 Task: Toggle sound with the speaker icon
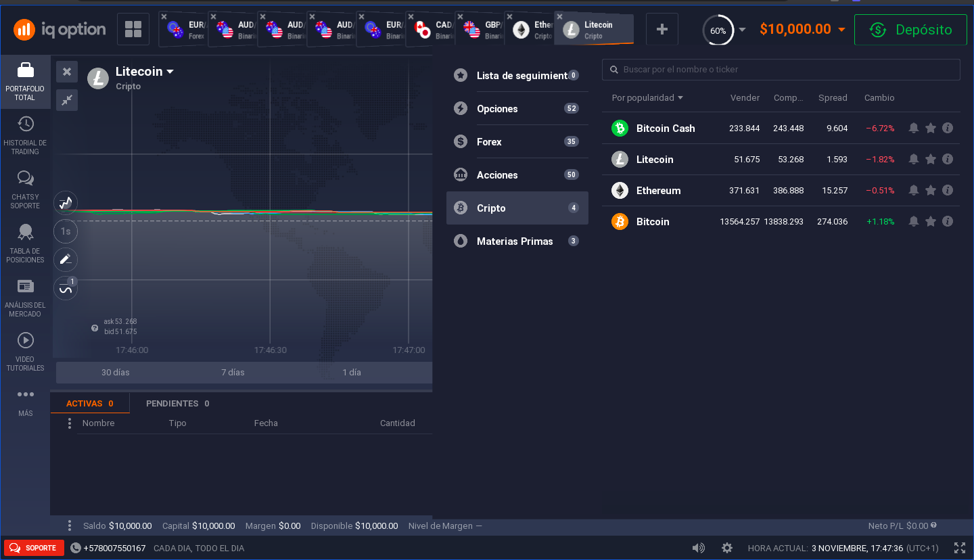click(x=699, y=548)
